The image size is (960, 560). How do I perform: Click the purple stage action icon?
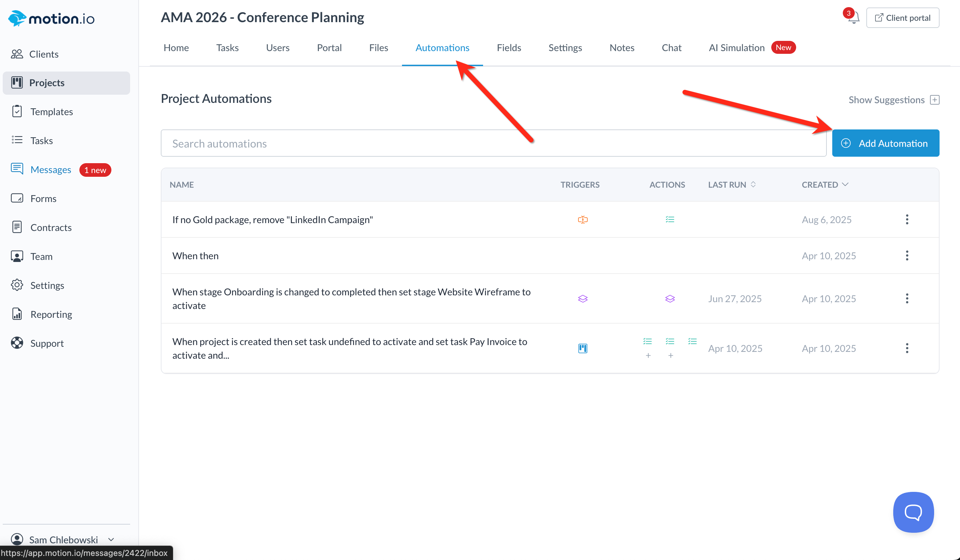[x=670, y=299]
